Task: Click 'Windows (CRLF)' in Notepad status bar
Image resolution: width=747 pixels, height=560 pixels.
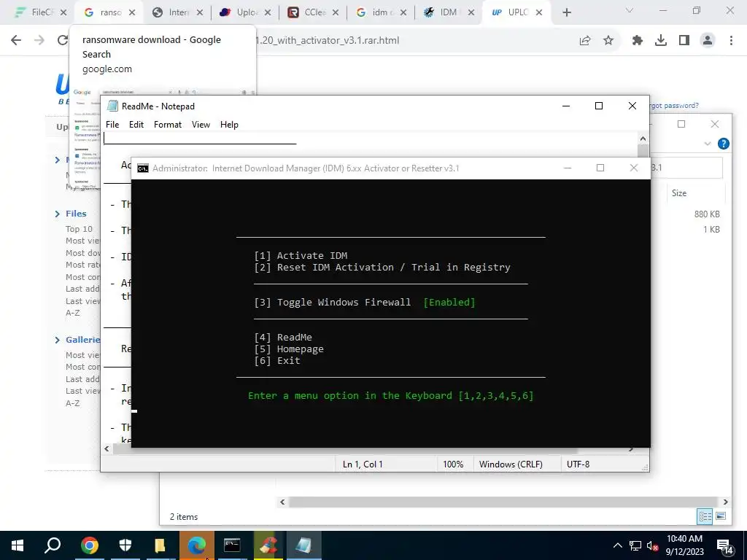Action: click(x=511, y=464)
